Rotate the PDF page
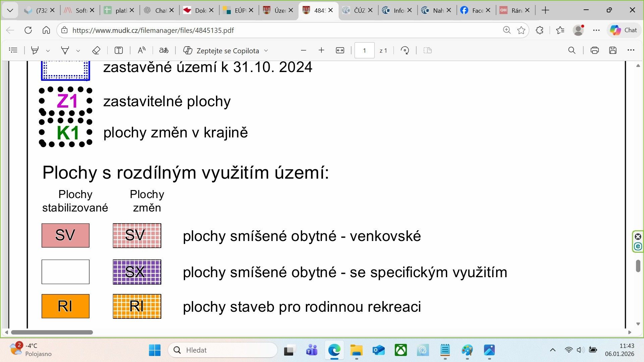The width and height of the screenshot is (644, 362). [x=405, y=50]
